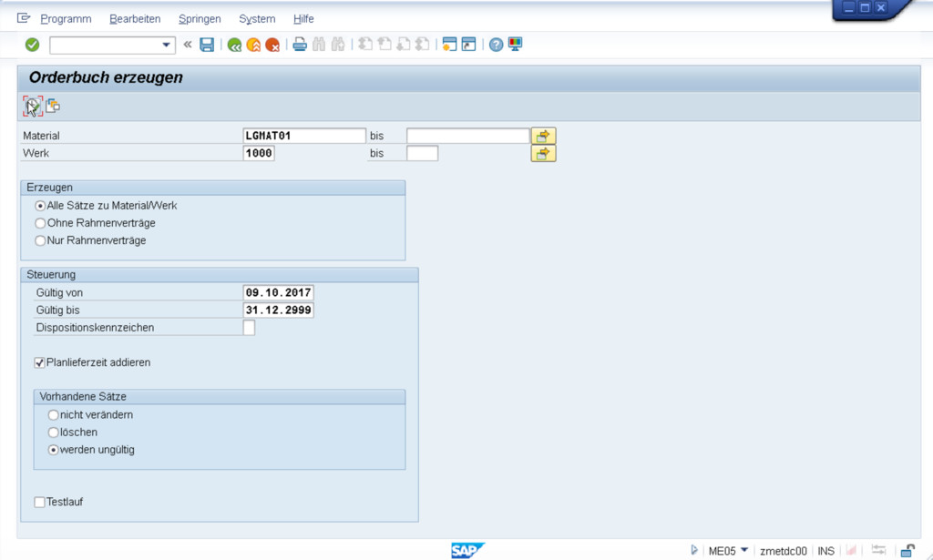Select Nur Rahmenverträge radio button
This screenshot has width=933, height=560.
click(x=40, y=240)
